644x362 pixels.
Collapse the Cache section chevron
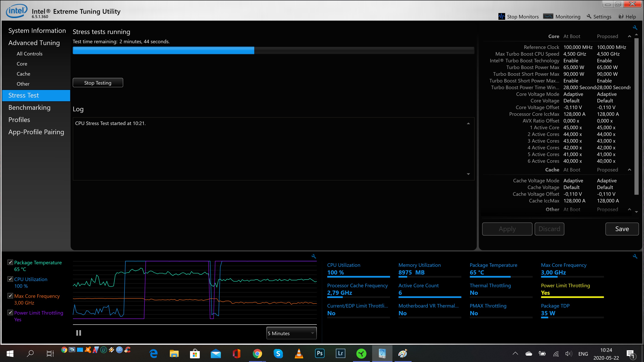(630, 170)
